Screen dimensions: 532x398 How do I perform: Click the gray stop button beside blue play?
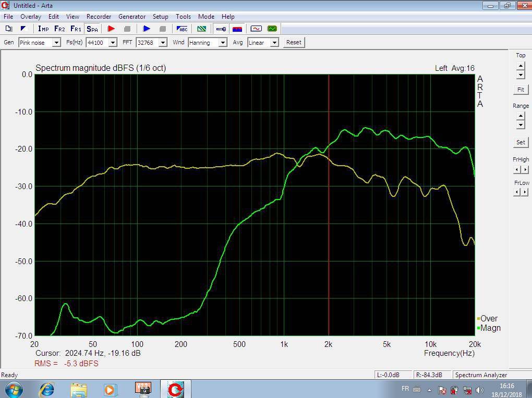pos(163,29)
